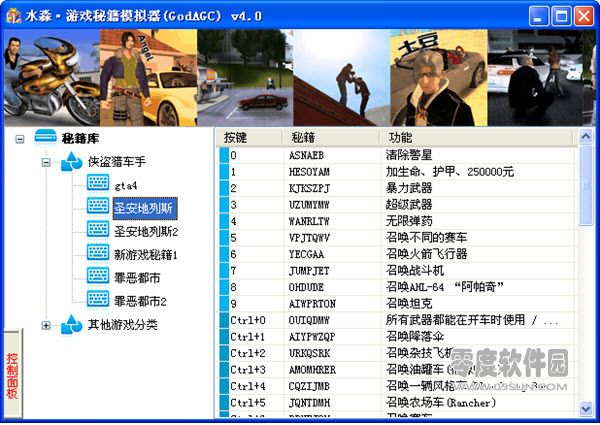Select the WANRLTW cheat code

[x=309, y=221]
